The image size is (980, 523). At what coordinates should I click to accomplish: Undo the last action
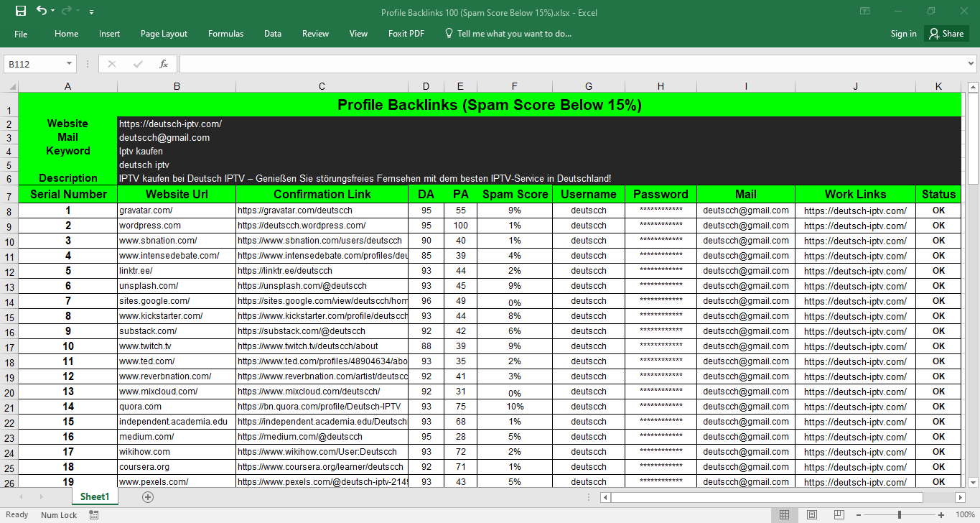tap(39, 11)
